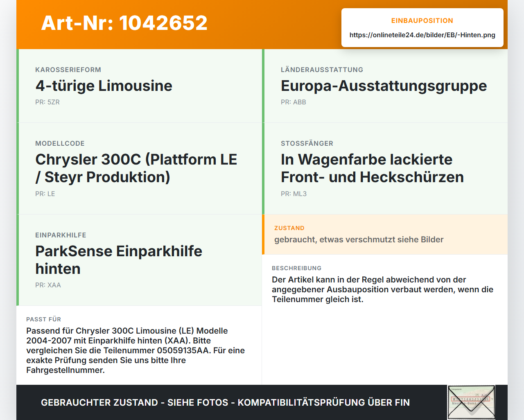Click the footer Gebrauchter Zustand banner text
The image size is (524, 420).
click(x=225, y=403)
